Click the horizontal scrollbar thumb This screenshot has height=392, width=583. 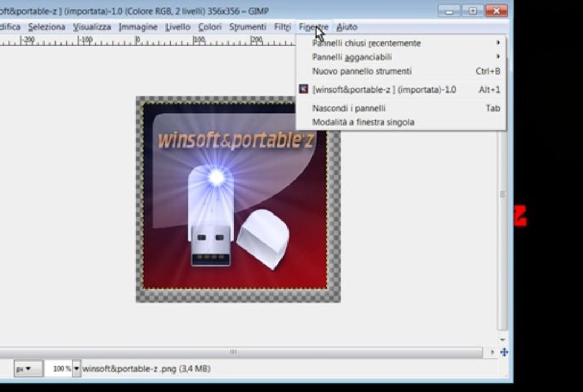pos(233,352)
